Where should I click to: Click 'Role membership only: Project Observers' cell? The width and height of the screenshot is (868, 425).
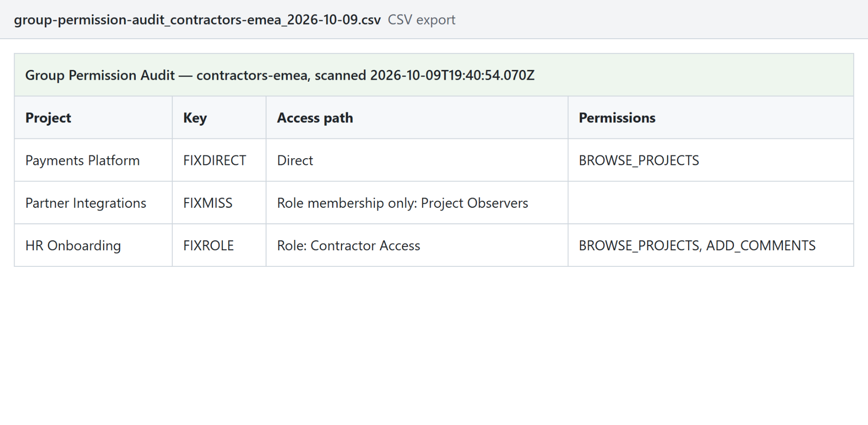coord(417,203)
